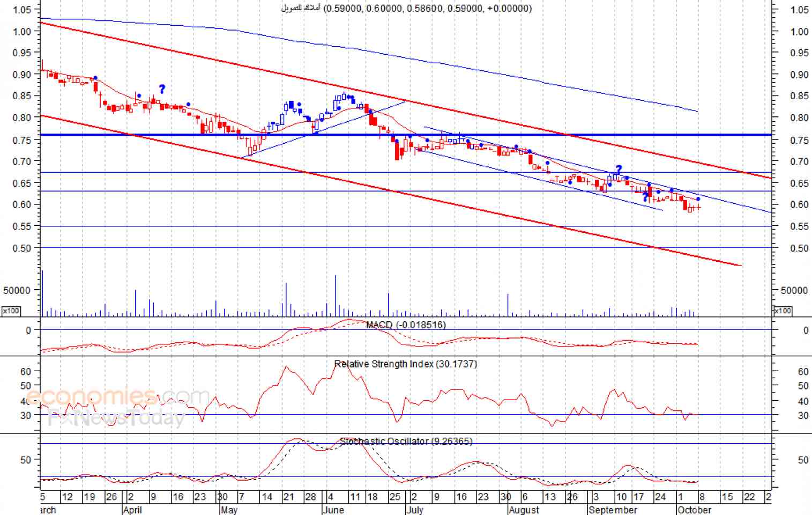This screenshot has width=812, height=515.
Task: Click the 0.50 price label on the right axis
Action: click(799, 248)
